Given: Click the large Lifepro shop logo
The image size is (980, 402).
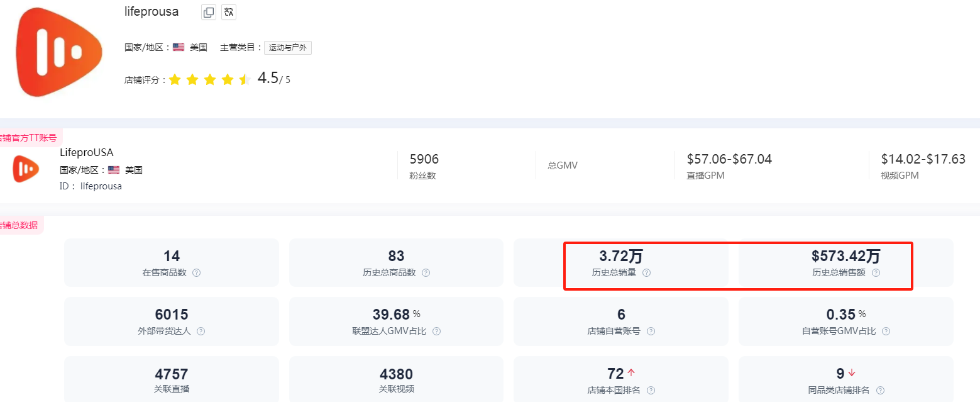Looking at the screenshot, I should 59,52.
